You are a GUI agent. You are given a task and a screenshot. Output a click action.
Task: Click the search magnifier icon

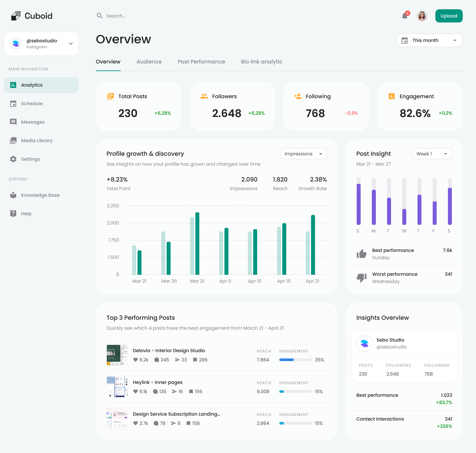[99, 16]
